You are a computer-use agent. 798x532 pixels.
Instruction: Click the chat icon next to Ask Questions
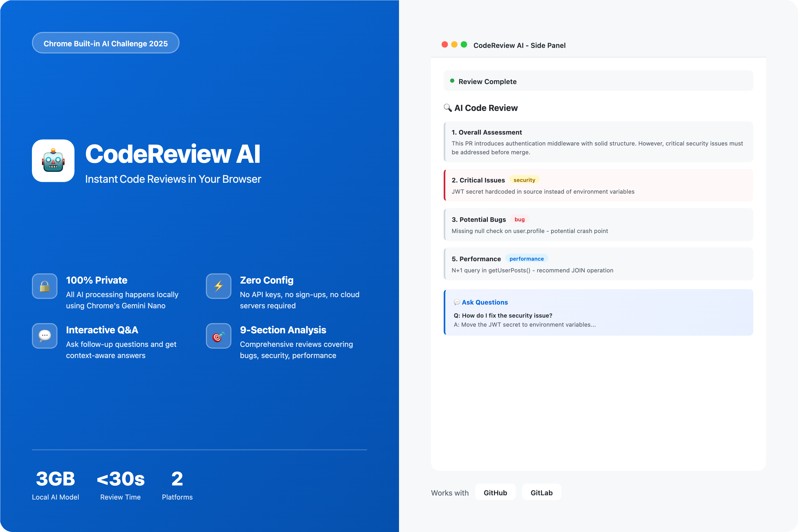click(x=457, y=302)
